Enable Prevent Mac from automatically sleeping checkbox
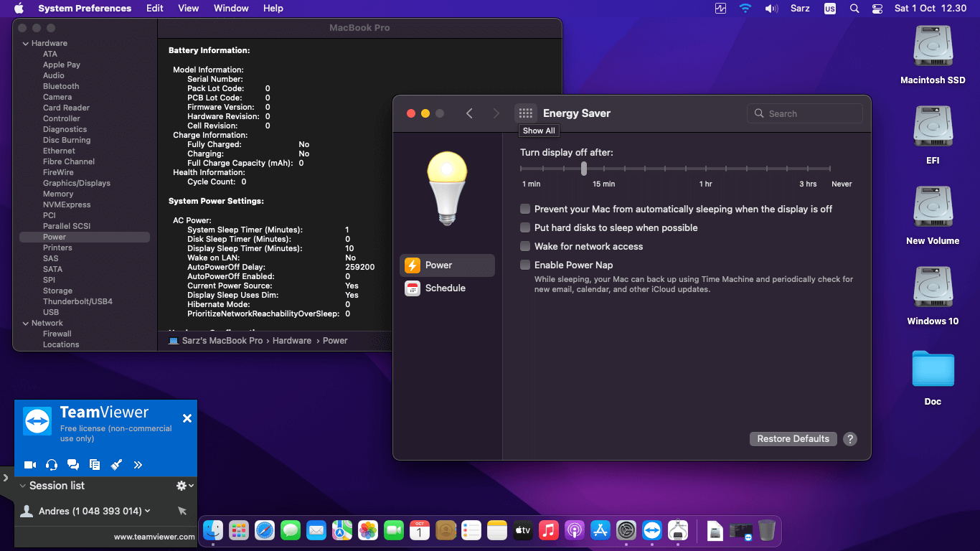This screenshot has height=551, width=980. (x=525, y=209)
